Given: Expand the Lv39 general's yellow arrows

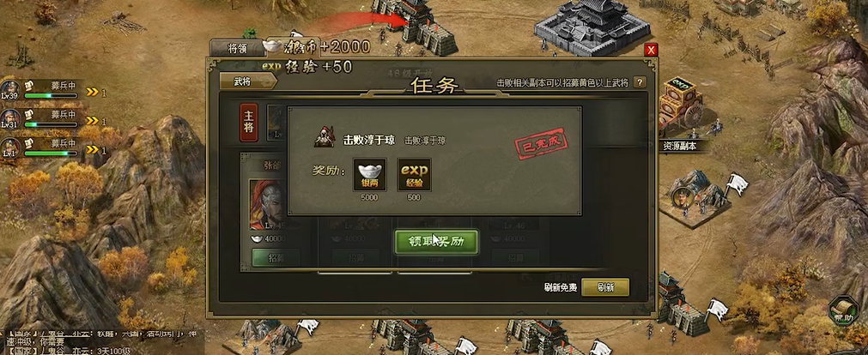Looking at the screenshot, I should 93,93.
